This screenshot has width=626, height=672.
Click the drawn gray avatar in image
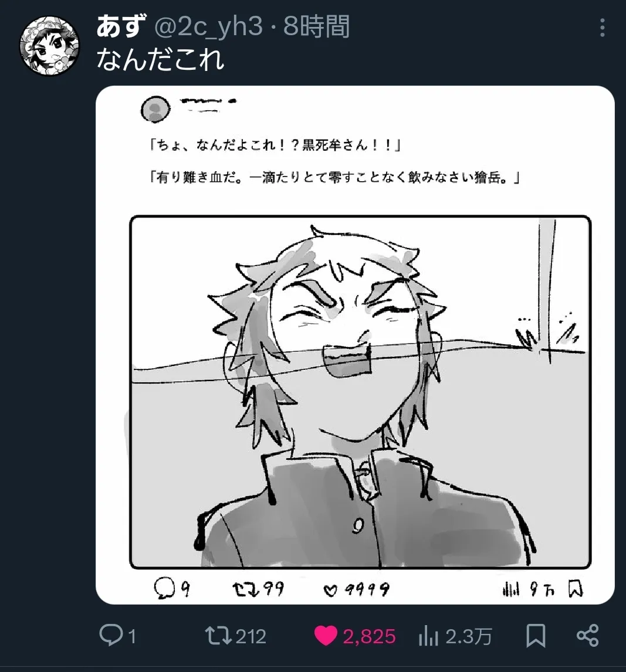[x=155, y=109]
